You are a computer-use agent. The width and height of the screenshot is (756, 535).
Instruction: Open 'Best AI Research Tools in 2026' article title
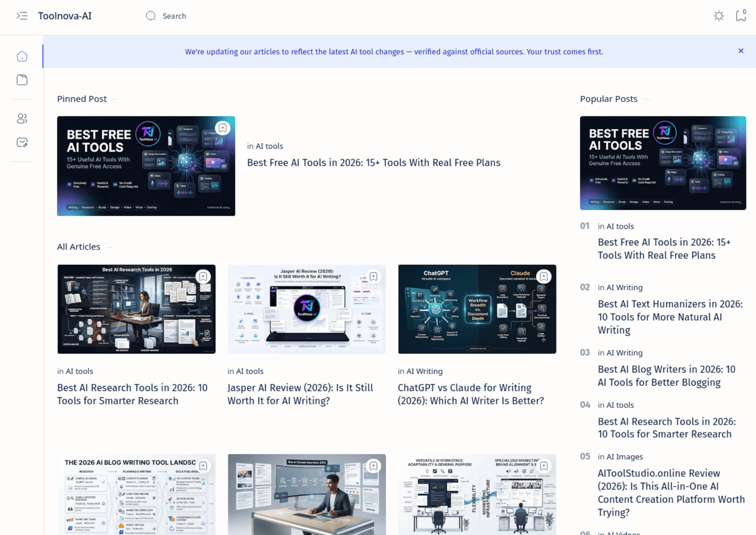coord(132,394)
